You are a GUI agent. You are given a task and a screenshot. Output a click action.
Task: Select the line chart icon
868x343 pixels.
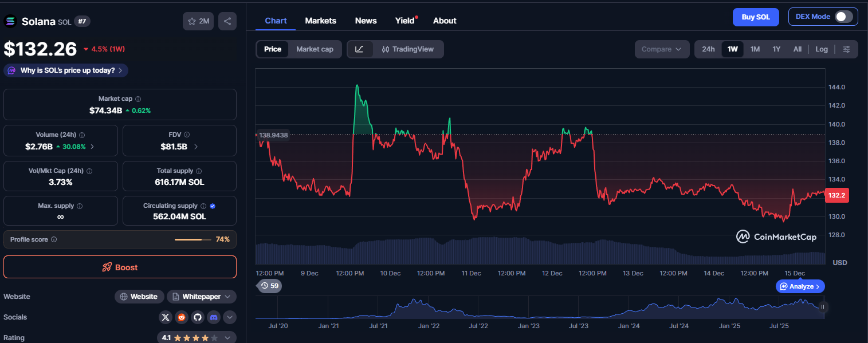coord(359,49)
